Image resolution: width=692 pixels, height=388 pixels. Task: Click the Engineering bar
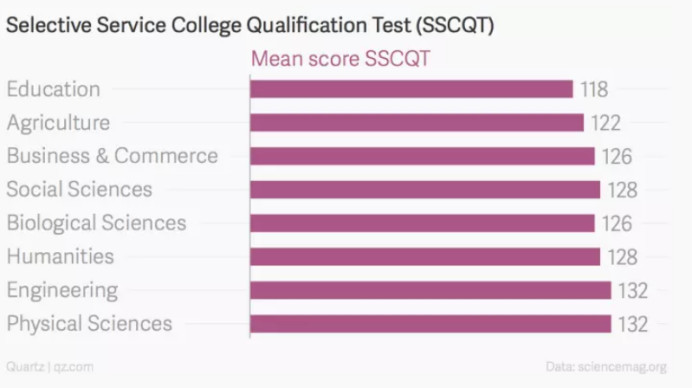coord(431,290)
